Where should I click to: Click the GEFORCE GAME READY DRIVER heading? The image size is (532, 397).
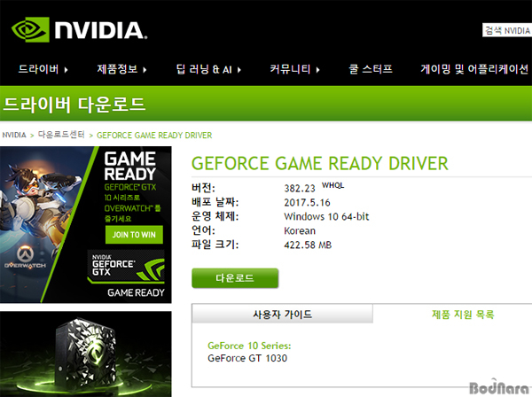(320, 163)
